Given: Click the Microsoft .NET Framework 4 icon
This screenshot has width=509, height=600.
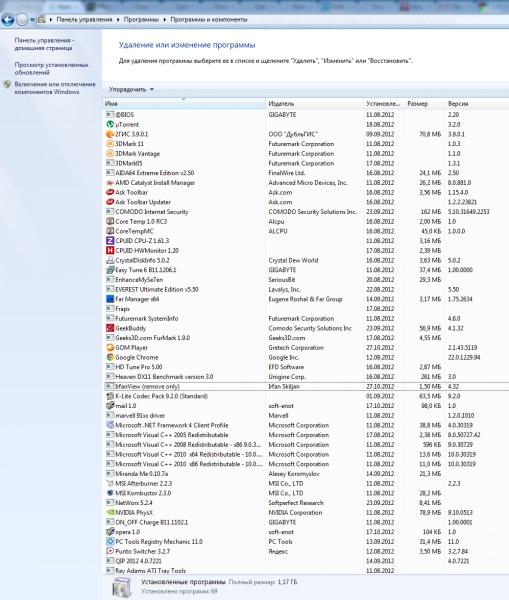Looking at the screenshot, I should pyautogui.click(x=110, y=425).
